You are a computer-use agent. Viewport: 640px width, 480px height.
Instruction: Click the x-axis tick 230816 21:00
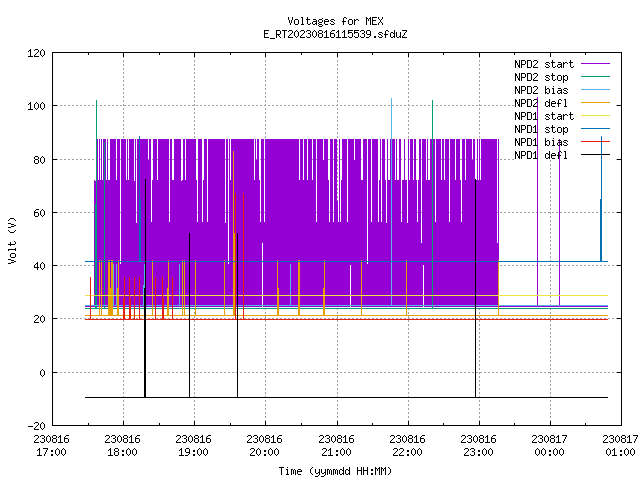336,446
